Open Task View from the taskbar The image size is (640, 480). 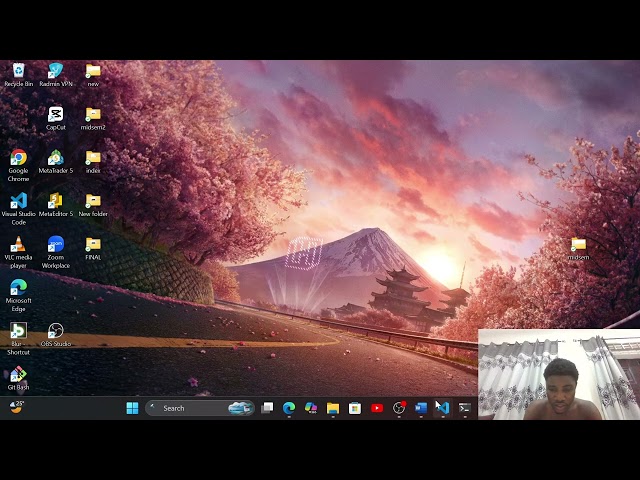coord(267,408)
